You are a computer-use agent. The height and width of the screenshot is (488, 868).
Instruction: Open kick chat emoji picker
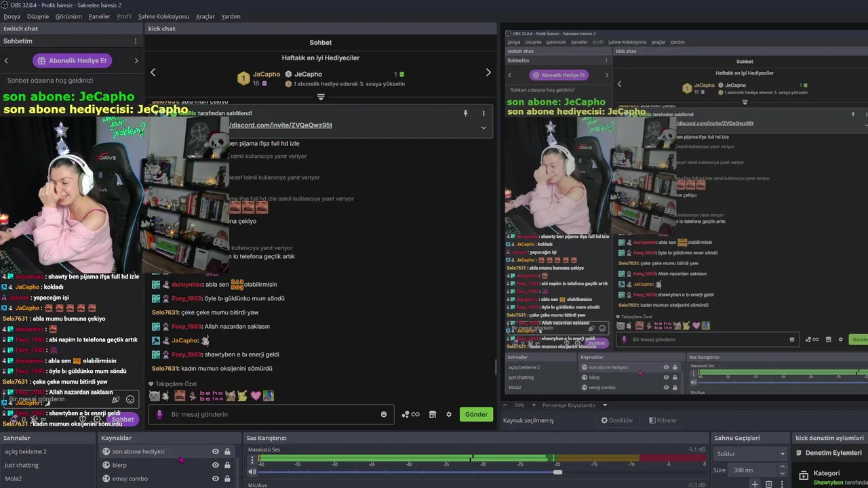[x=384, y=414]
